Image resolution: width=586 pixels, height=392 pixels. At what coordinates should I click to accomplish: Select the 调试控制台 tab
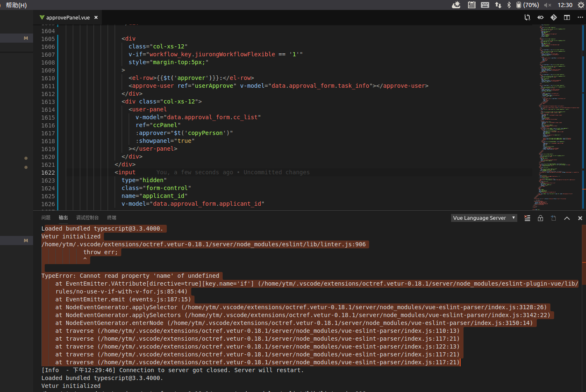(87, 217)
